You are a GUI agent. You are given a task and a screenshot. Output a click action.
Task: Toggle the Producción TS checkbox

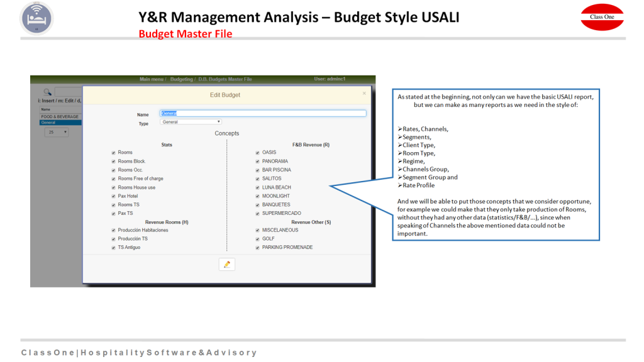pyautogui.click(x=113, y=239)
